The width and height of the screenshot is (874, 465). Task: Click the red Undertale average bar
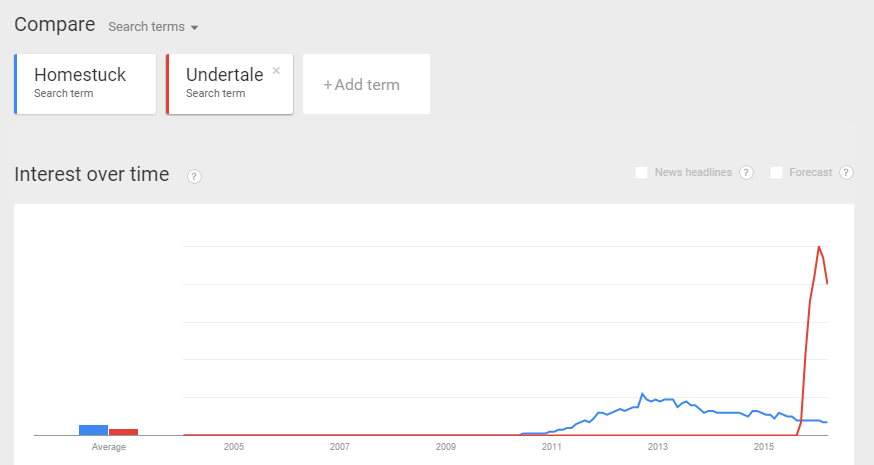pos(123,432)
